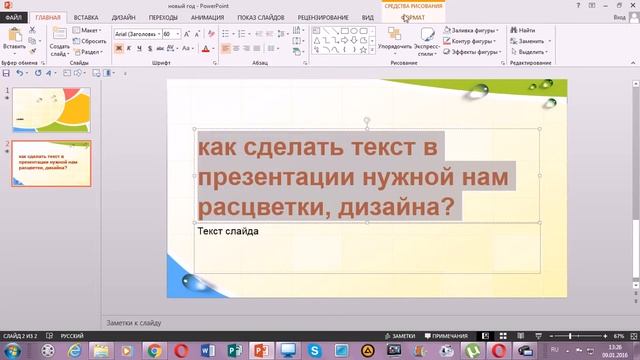The width and height of the screenshot is (640, 360).
Task: Insert star shape from shapes gallery
Action: pos(363,50)
